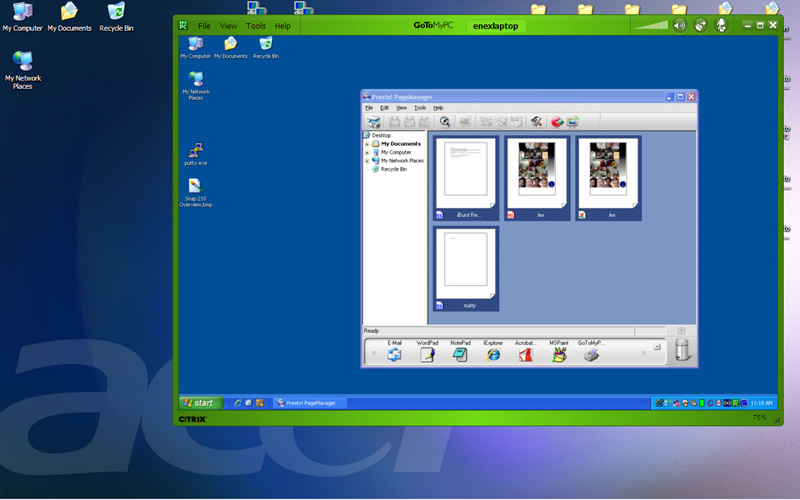Open GoToMyPC Tools menu
800x500 pixels.
(256, 26)
